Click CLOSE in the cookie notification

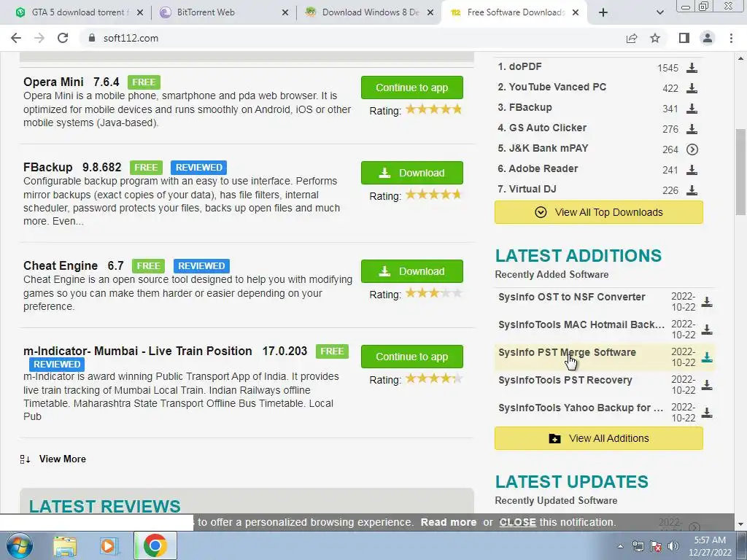coord(517,522)
